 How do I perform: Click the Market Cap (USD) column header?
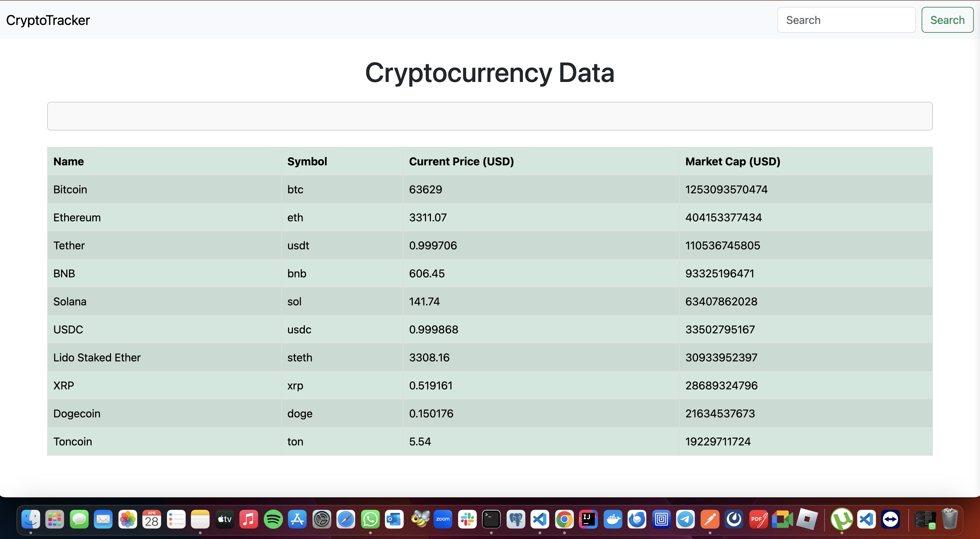point(732,161)
